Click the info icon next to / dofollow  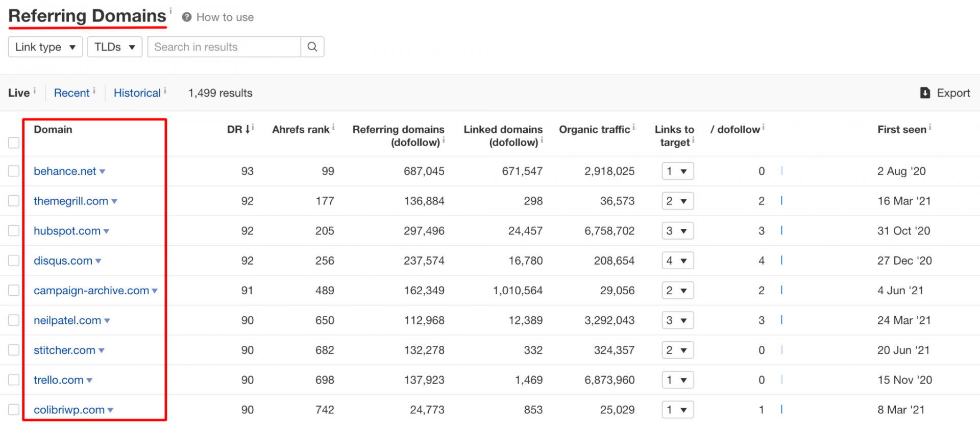(764, 127)
